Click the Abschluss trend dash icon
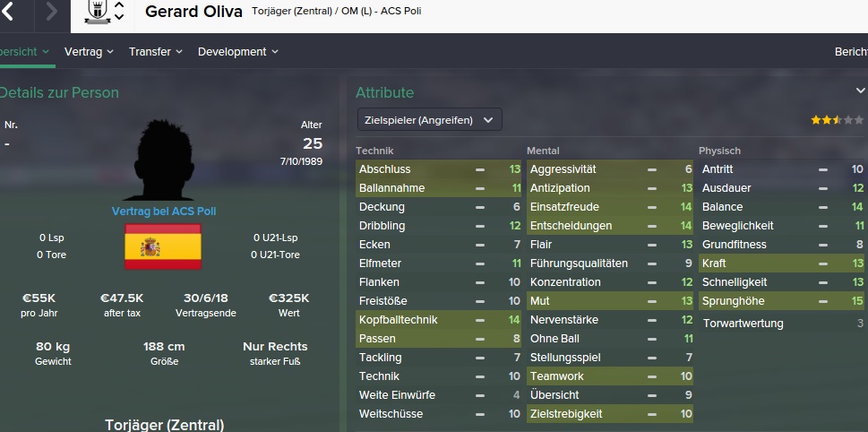 480,169
